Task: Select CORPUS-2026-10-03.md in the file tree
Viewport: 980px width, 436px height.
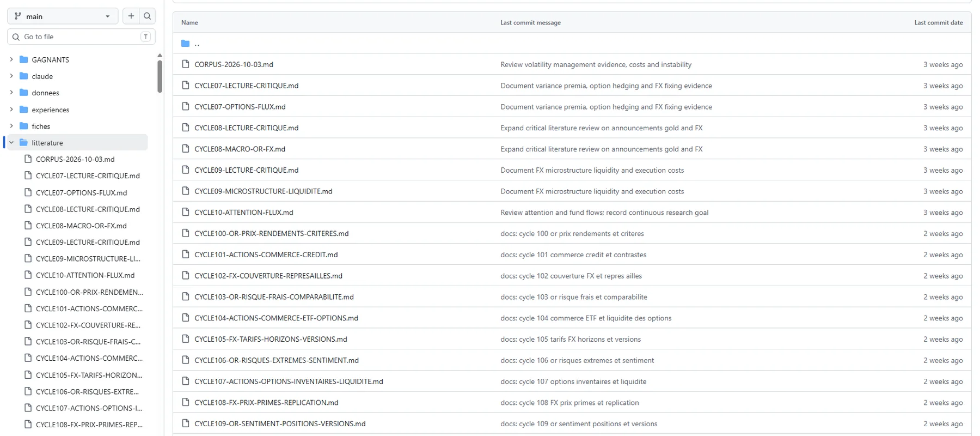Action: coord(75,159)
